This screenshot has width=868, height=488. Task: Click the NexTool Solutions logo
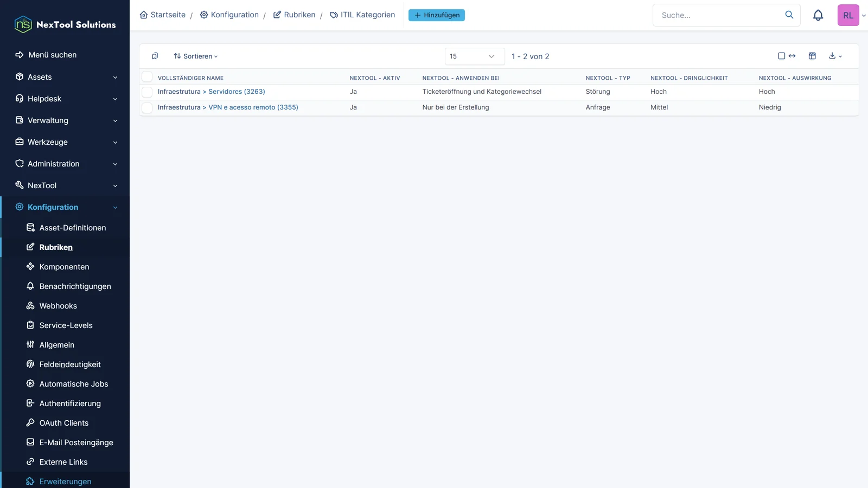65,24
